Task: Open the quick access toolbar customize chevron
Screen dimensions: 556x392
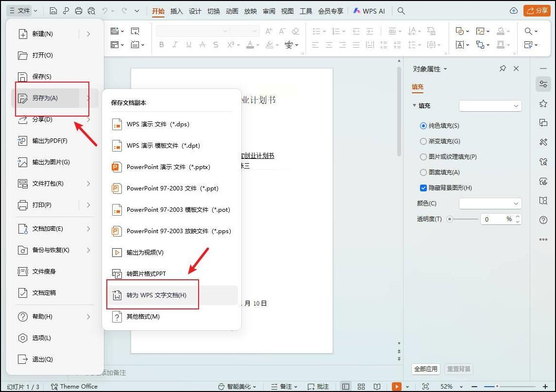Action: [x=137, y=11]
